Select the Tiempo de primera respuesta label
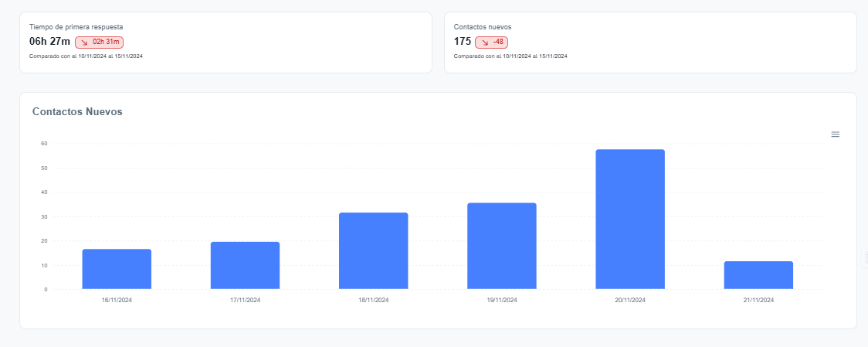Screen dimensions: 868x347 pyautogui.click(x=76, y=26)
